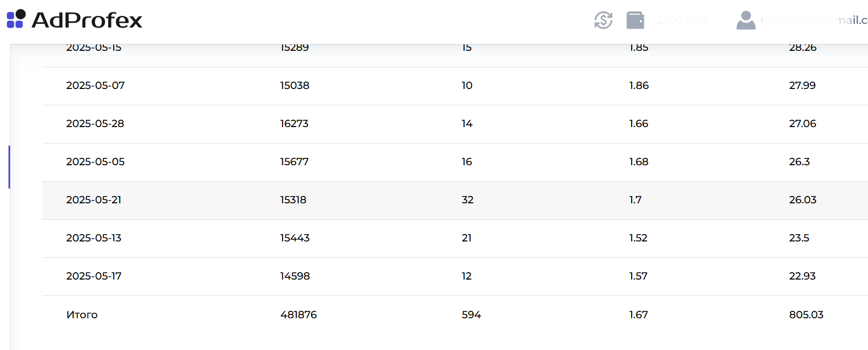Go to home via AdProfex wordmark
The image size is (868, 350).
coord(87,20)
